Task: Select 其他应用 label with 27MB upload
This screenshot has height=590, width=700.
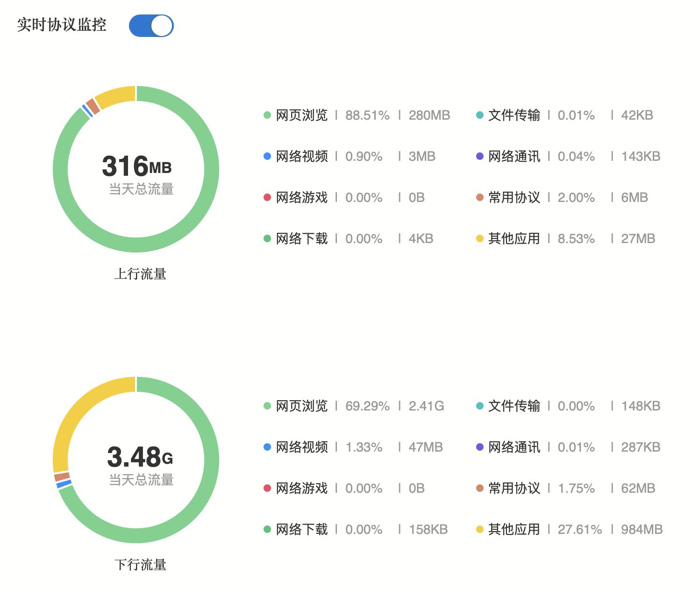Action: pos(514,238)
